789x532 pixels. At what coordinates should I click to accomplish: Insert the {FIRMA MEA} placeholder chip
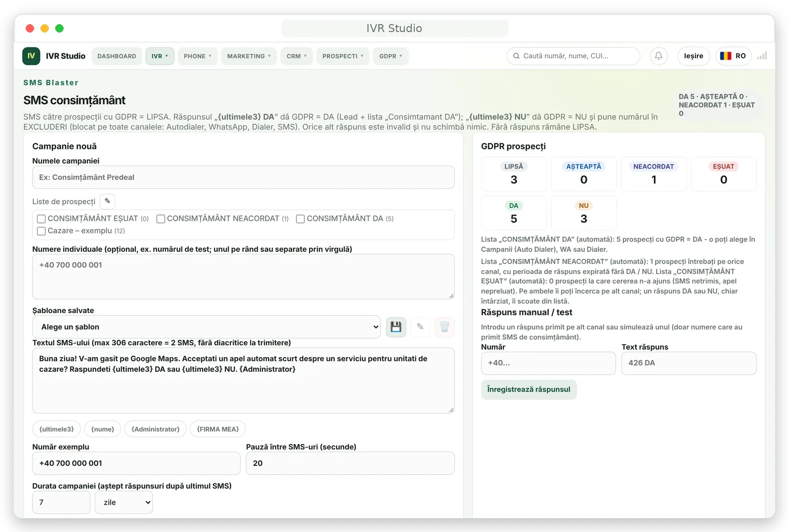pos(218,429)
